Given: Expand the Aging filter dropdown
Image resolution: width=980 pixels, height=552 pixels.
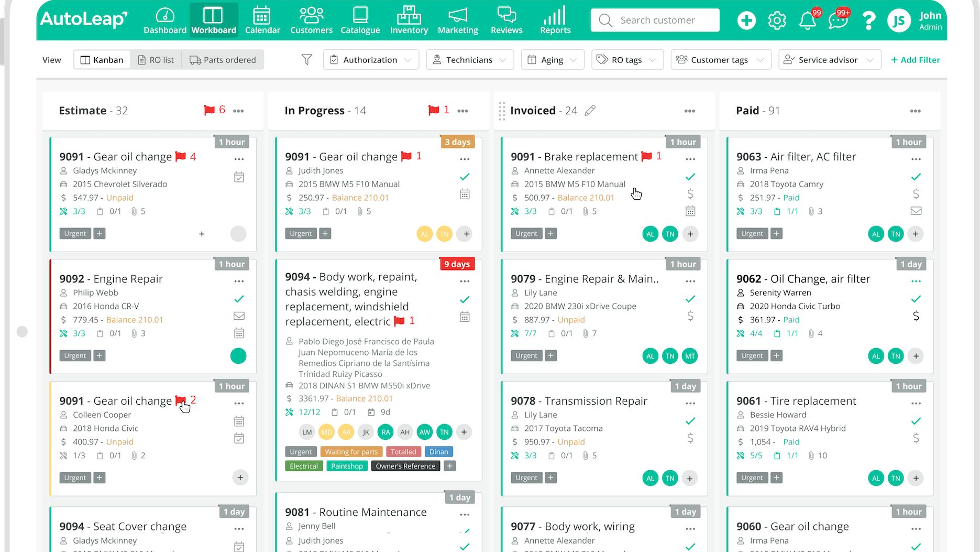Looking at the screenshot, I should 553,60.
